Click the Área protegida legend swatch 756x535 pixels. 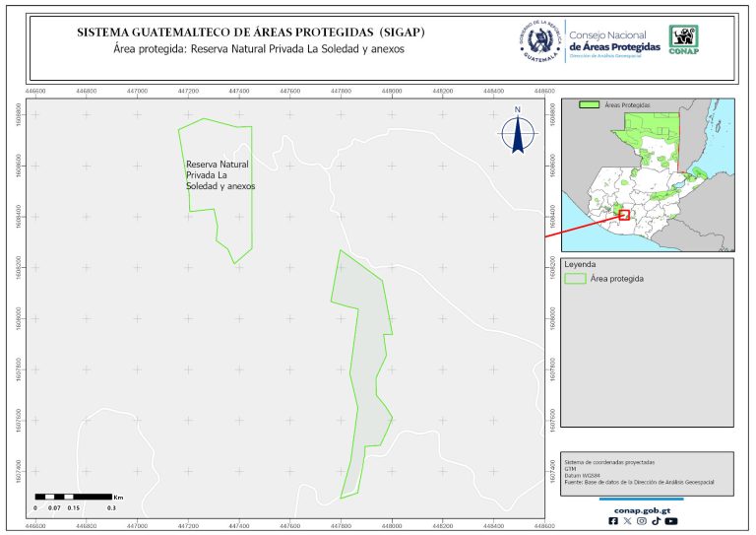pos(575,279)
